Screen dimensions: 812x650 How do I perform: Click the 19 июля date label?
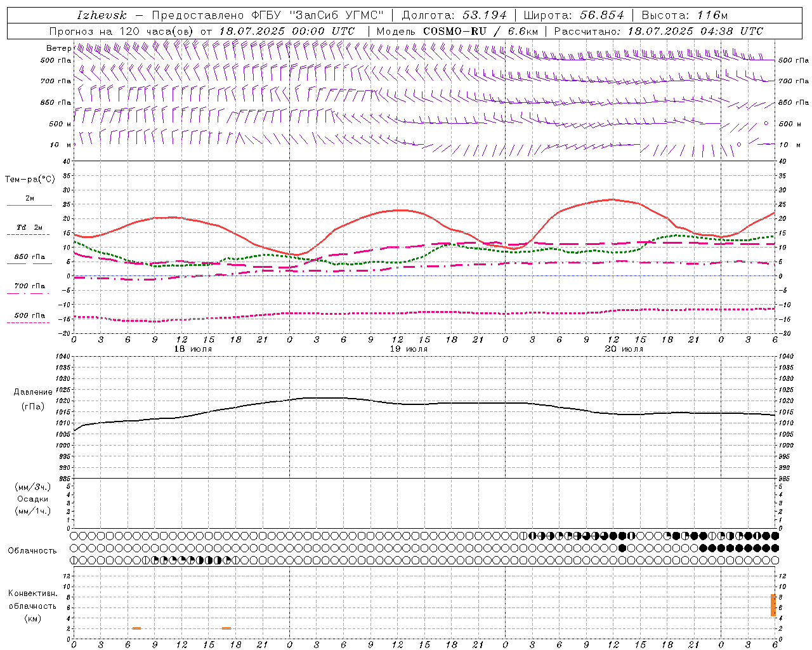[x=409, y=349]
